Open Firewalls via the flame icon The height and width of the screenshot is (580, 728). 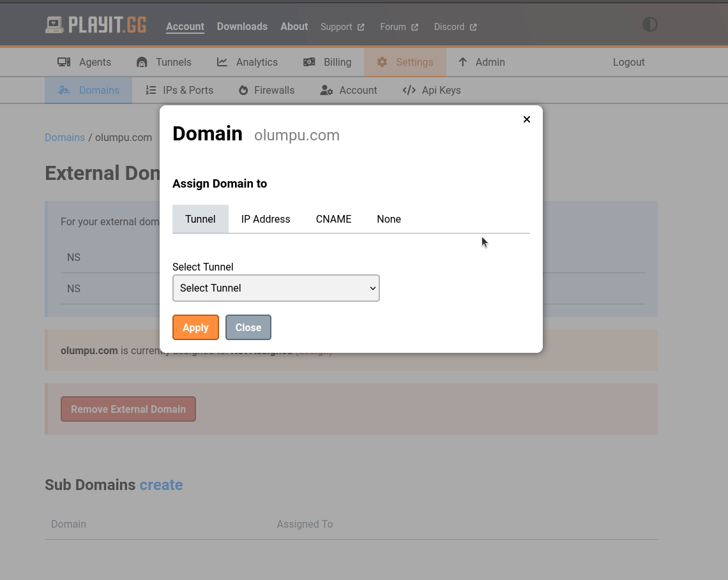tap(243, 90)
